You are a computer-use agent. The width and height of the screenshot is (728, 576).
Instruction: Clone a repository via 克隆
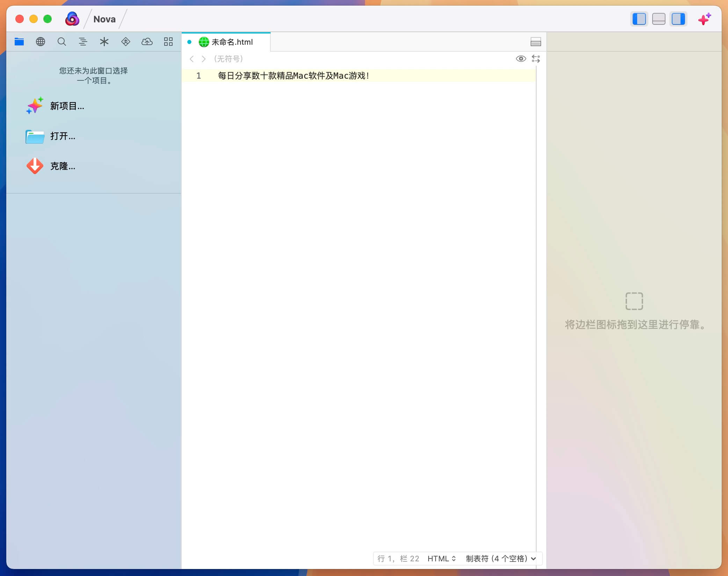pos(62,166)
